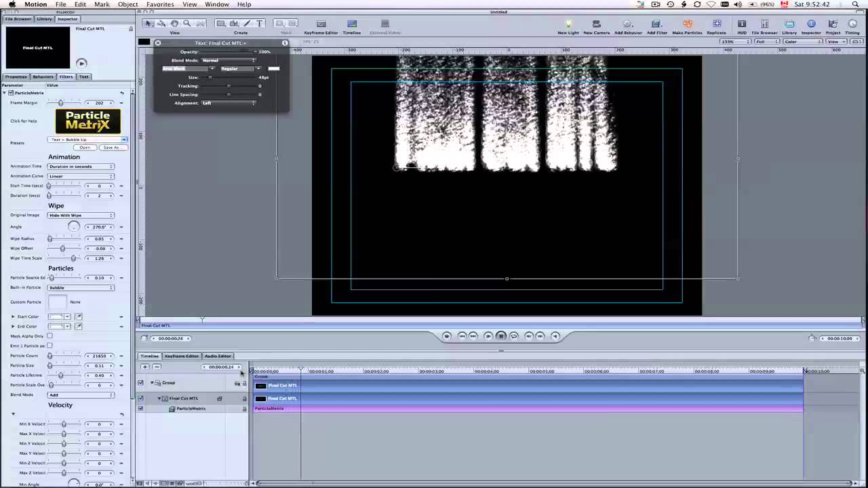The image size is (868, 488).
Task: Open the Object menu
Action: [127, 4]
